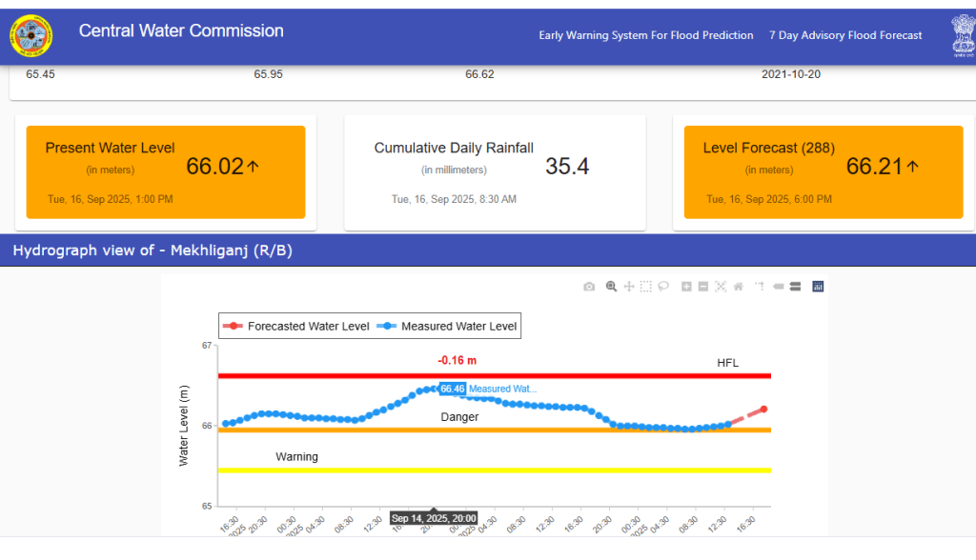Click the Zoom Out minus icon
This screenshot has width=976, height=560.
[x=702, y=287]
